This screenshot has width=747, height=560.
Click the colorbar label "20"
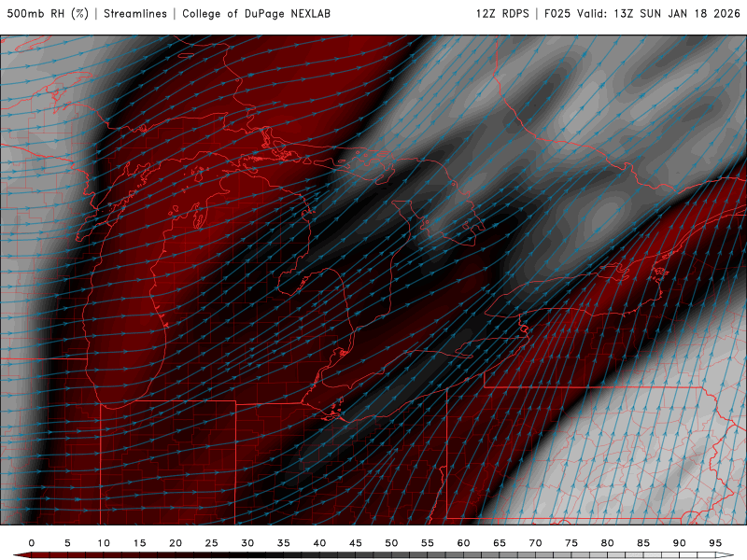coord(176,543)
